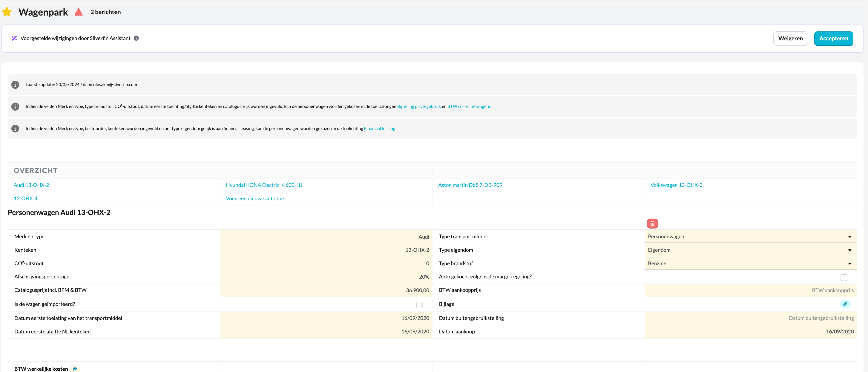The width and height of the screenshot is (868, 372).
Task: Click 'Voeg een nieuwe auto toe' link
Action: click(255, 198)
